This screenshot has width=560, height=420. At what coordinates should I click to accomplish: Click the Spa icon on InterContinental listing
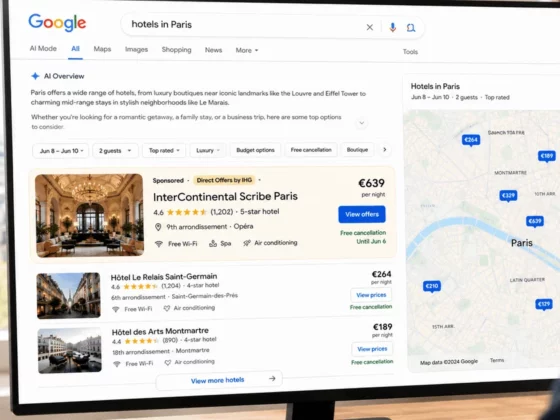[x=213, y=244]
